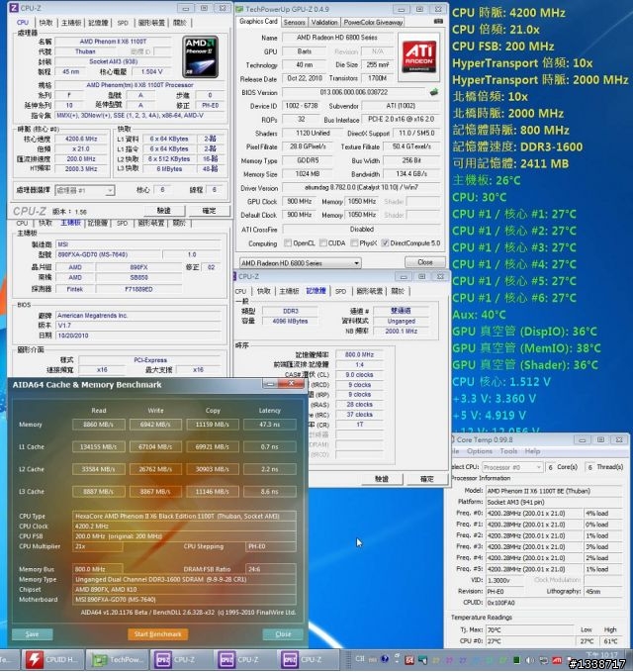The image size is (633, 672).
Task: Click the AMD Phenom II logo in CPU-Z
Action: (x=200, y=56)
